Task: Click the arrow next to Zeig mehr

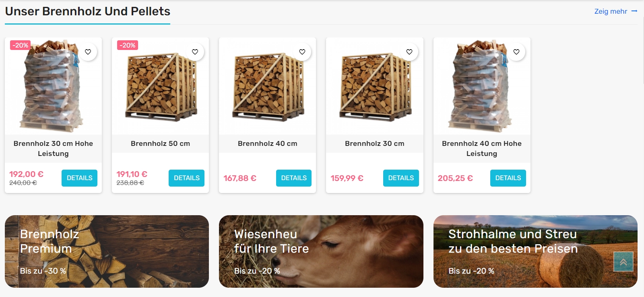Action: pos(634,11)
